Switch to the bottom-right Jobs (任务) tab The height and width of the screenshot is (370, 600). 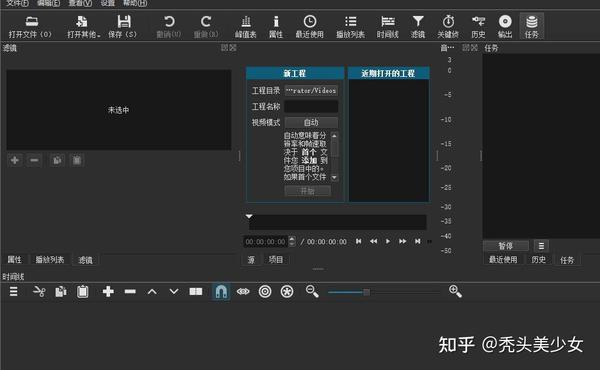coord(567,260)
